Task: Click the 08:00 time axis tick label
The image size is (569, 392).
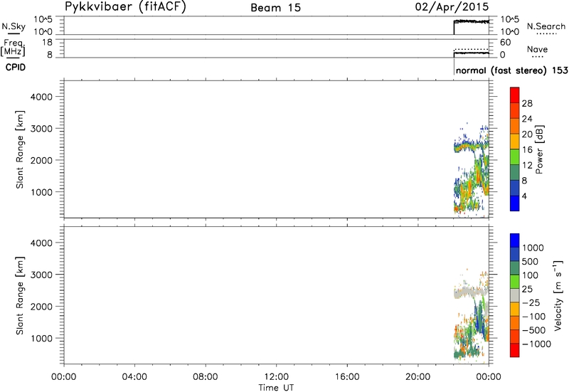Action: tap(206, 377)
